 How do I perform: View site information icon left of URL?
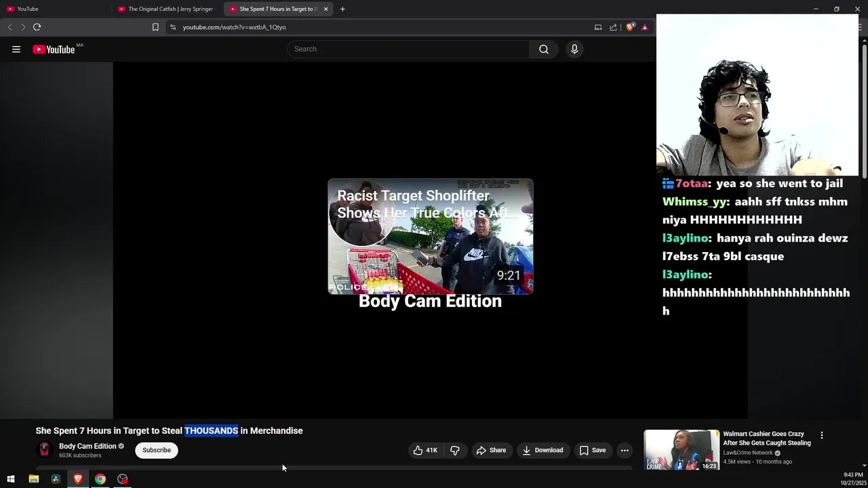click(x=173, y=27)
